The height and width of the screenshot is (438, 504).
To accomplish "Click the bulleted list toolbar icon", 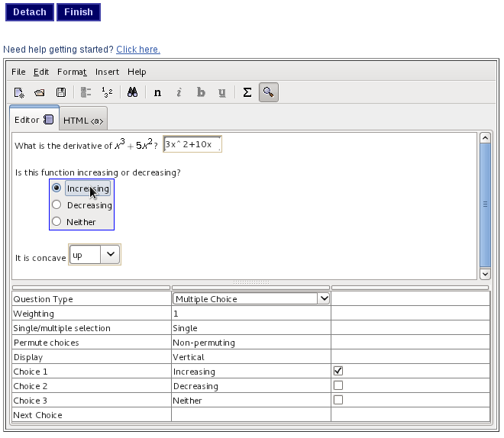I will [x=86, y=92].
